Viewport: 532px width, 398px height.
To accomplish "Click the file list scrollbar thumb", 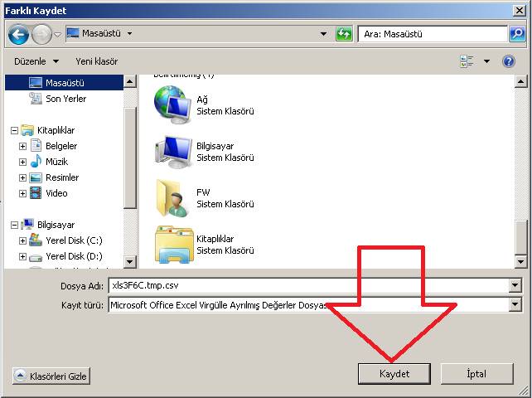I will click(x=520, y=237).
